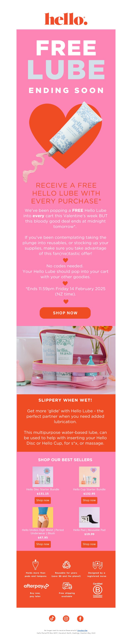Shop now for Hello Disc Starter Bundle

point(43,500)
